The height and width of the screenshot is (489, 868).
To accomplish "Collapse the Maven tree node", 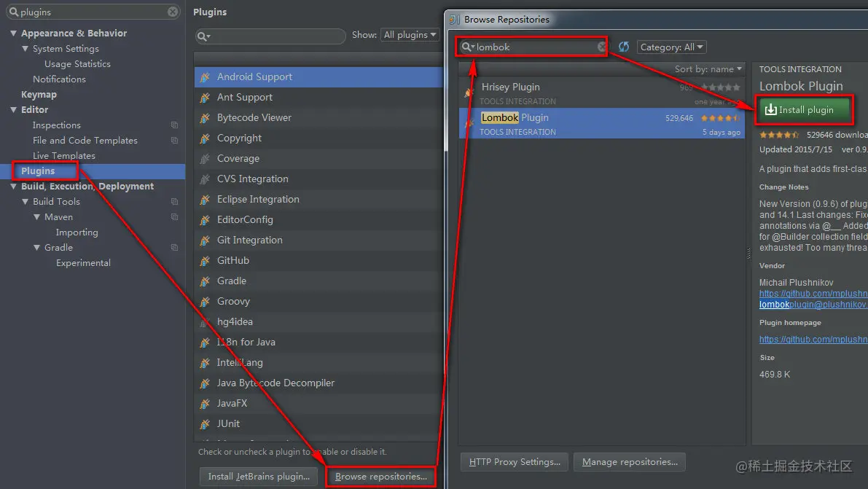I will [36, 217].
